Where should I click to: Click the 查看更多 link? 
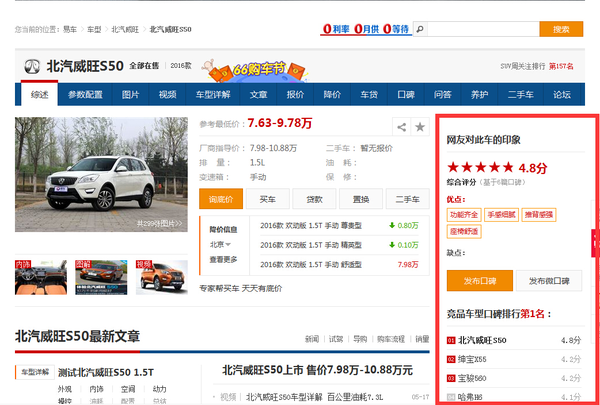point(223,260)
